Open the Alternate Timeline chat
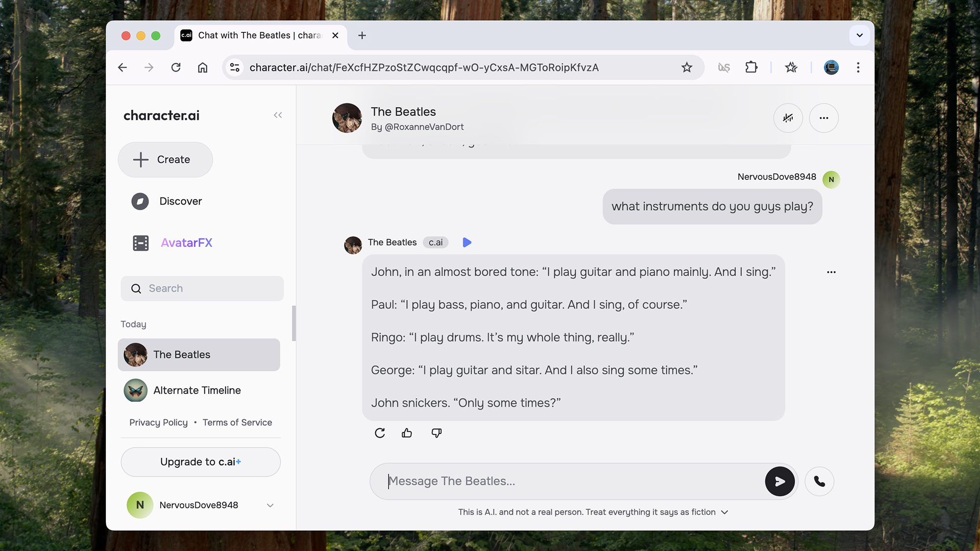The height and width of the screenshot is (551, 980). click(199, 390)
